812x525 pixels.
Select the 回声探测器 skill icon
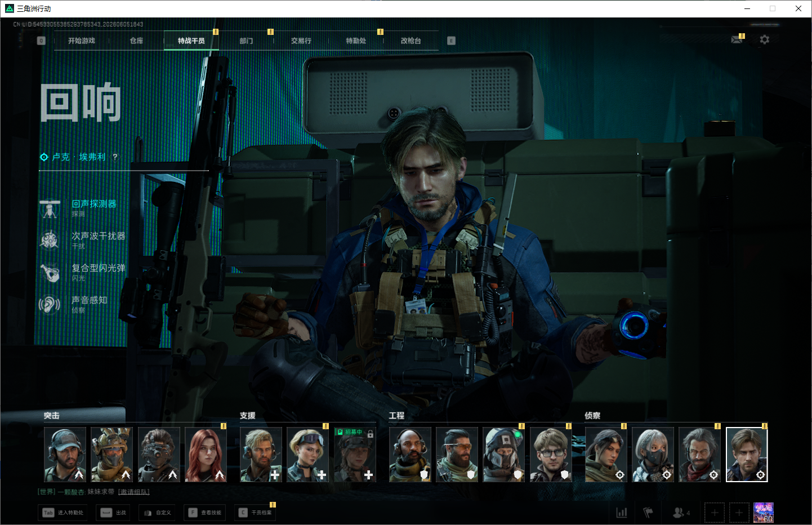click(50, 208)
